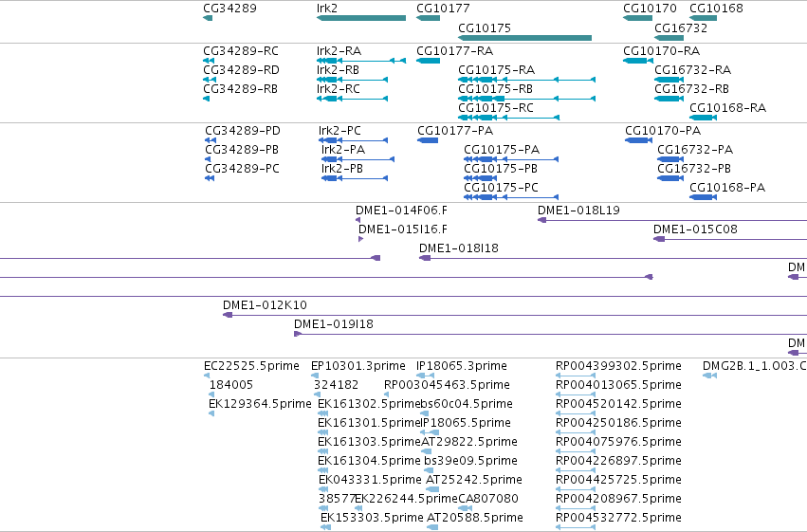The width and height of the screenshot is (807, 532).
Task: Select clone DME1-015I16.F
Action: (x=403, y=229)
